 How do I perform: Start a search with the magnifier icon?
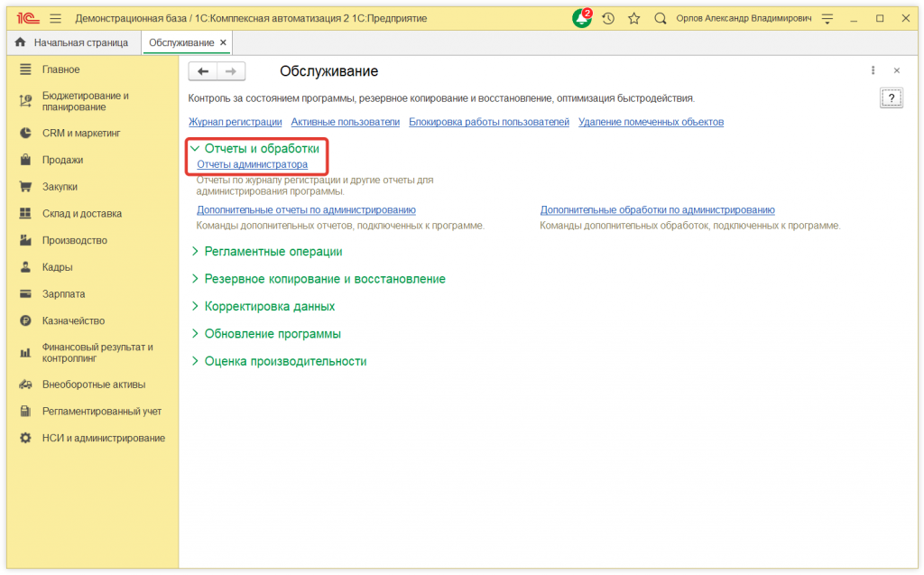[x=658, y=17]
